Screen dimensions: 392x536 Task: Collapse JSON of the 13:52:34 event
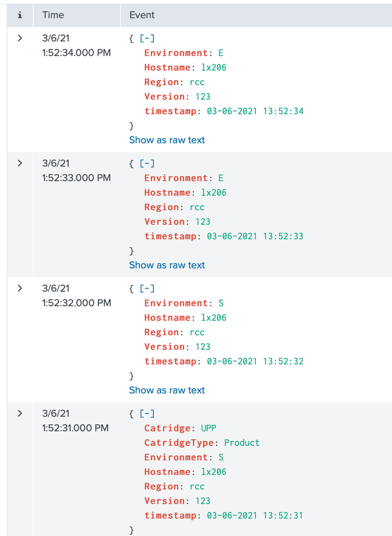pos(147,38)
